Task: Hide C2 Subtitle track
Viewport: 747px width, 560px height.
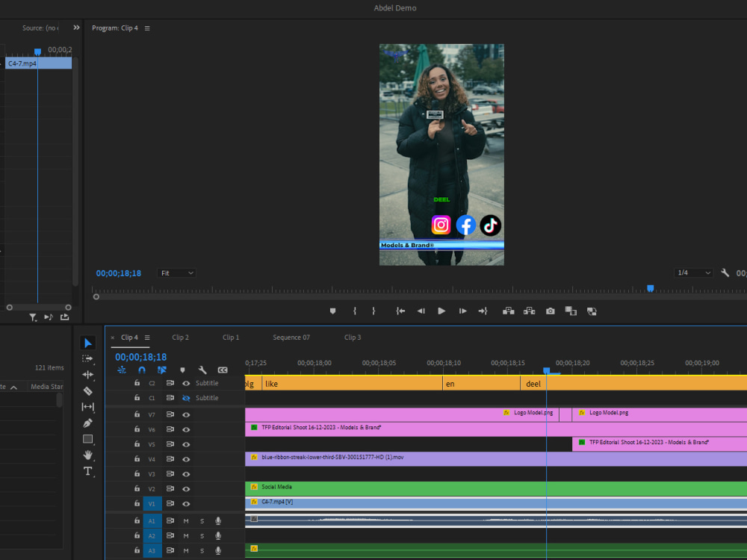Action: (x=186, y=383)
